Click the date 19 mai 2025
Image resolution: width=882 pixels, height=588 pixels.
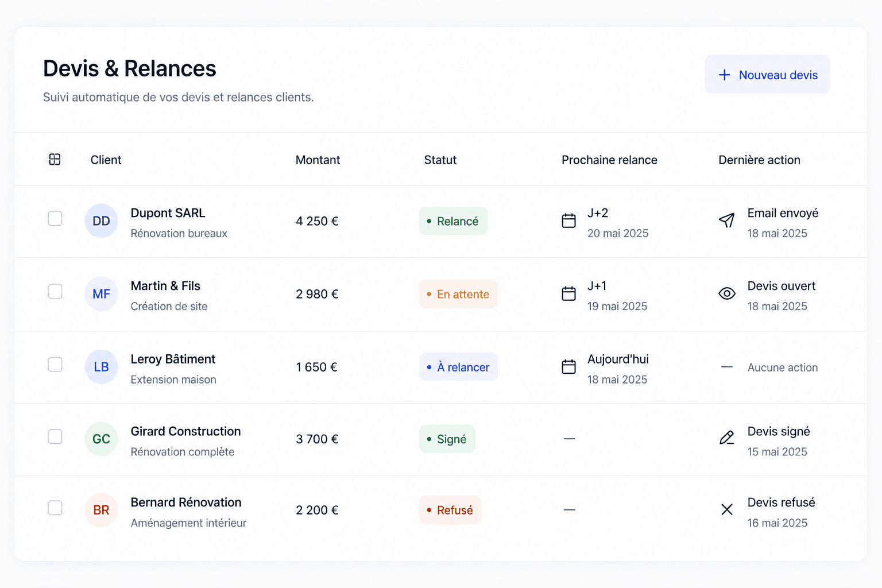pyautogui.click(x=617, y=306)
